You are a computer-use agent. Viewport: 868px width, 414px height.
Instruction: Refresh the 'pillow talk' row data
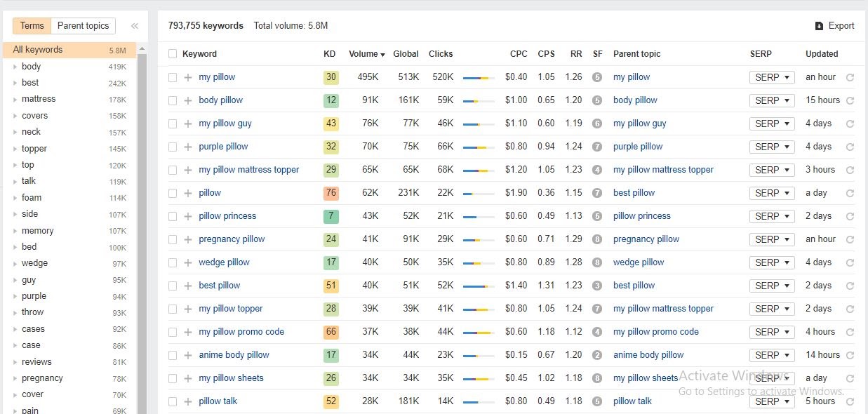pyautogui.click(x=850, y=402)
